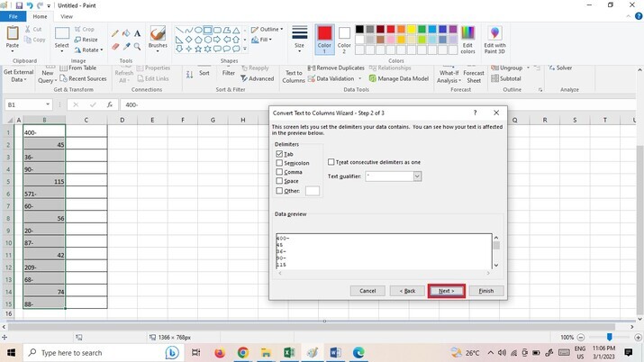Enable Treat consecutive delimiters as one

(x=331, y=162)
